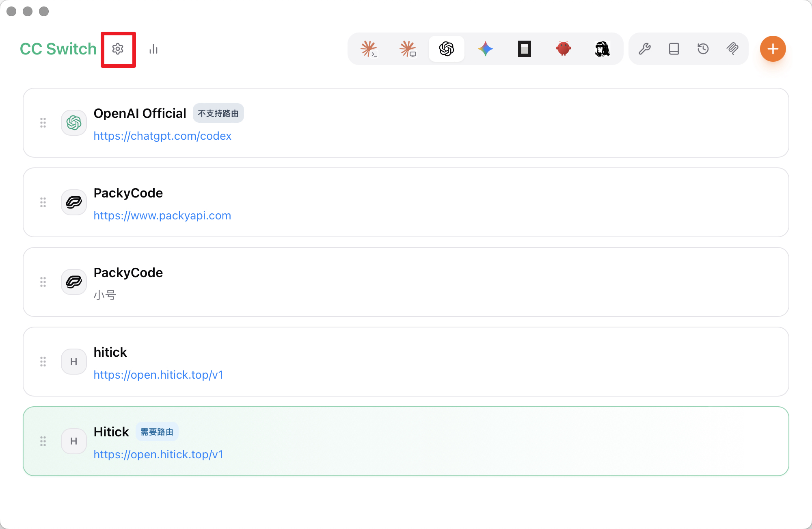Open the chatgpt.com/codex link
Screen dimensions: 812x529
[162, 136]
